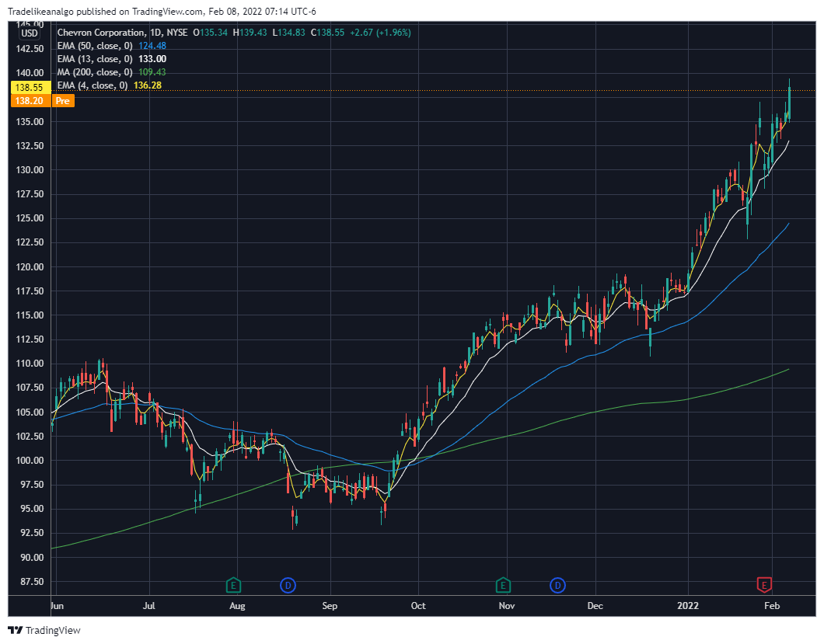Click the Oct label on the time axis

pyautogui.click(x=418, y=606)
